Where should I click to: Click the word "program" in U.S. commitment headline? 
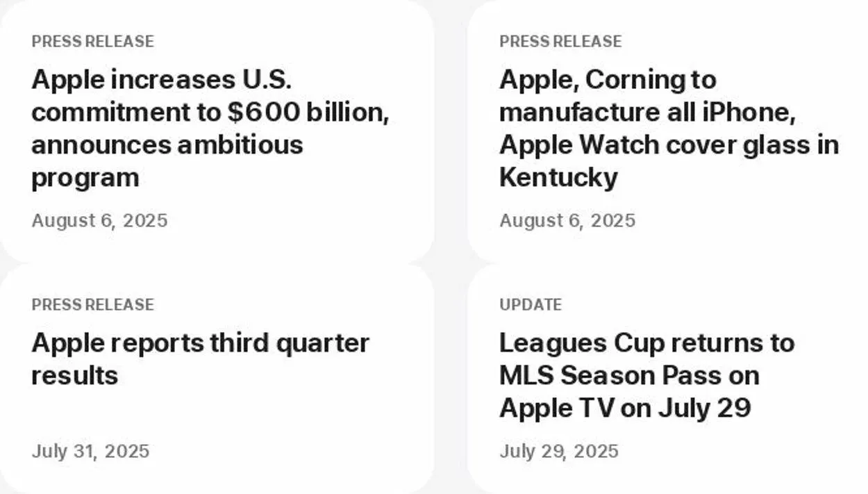85,178
